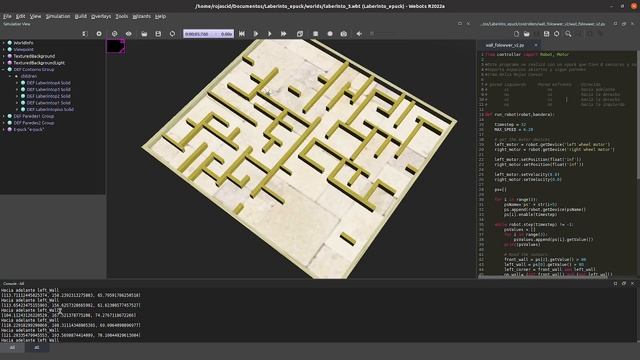Open the Edit menu
This screenshot has height=360, width=640.
[x=20, y=16]
